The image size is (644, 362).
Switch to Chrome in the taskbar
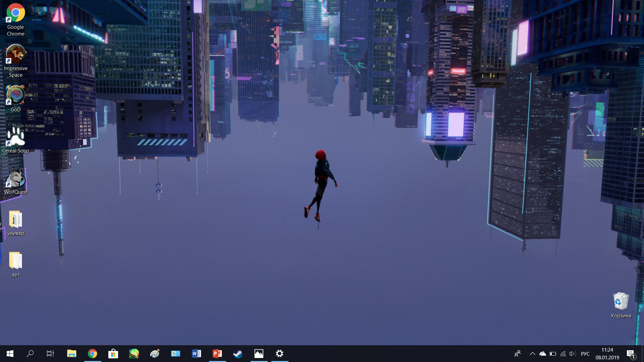click(x=93, y=354)
